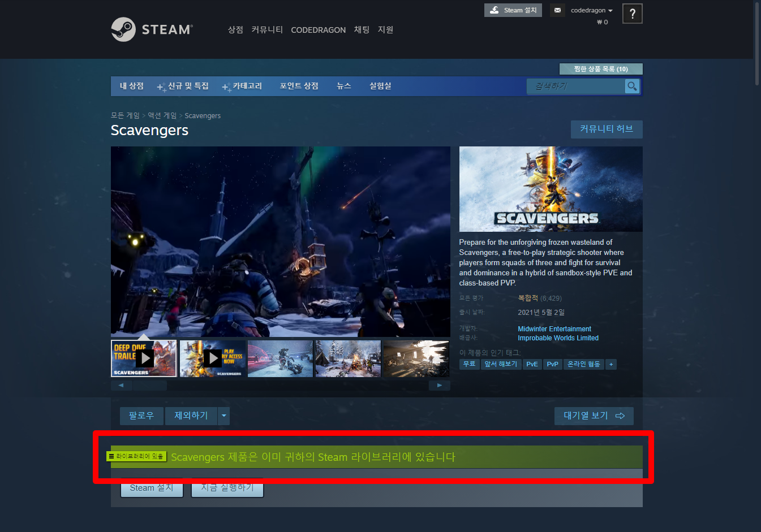
Task: Select the snowy camp tent screenshot thumbnail
Action: point(348,358)
